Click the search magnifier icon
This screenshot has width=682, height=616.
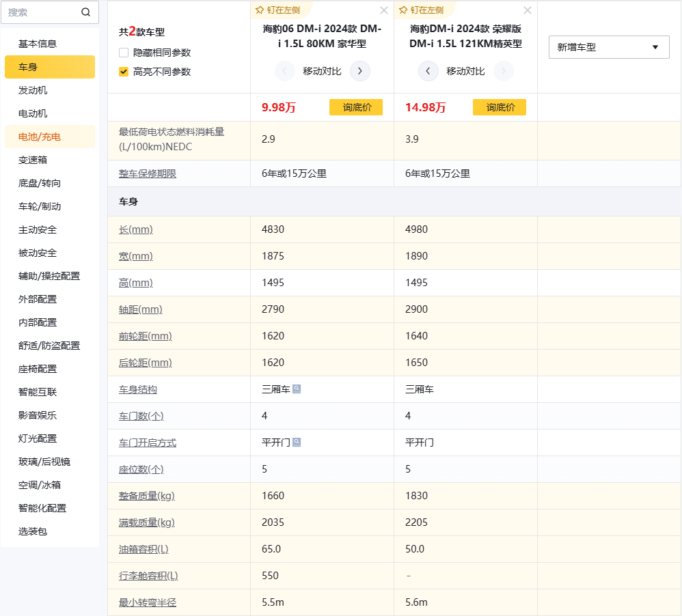85,12
